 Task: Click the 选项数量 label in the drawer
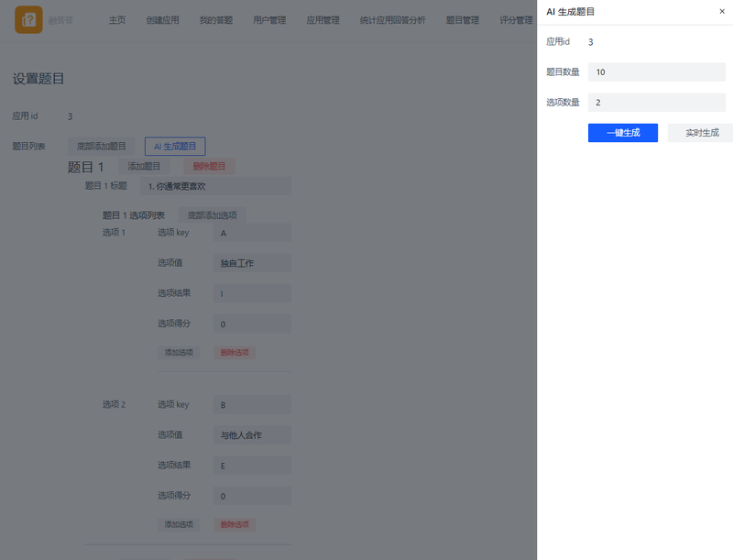(563, 103)
